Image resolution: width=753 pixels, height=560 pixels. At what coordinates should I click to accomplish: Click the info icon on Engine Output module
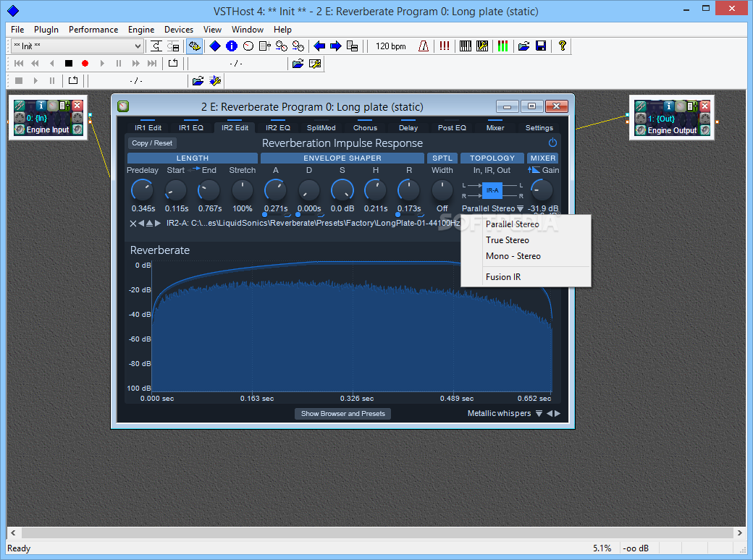click(668, 106)
